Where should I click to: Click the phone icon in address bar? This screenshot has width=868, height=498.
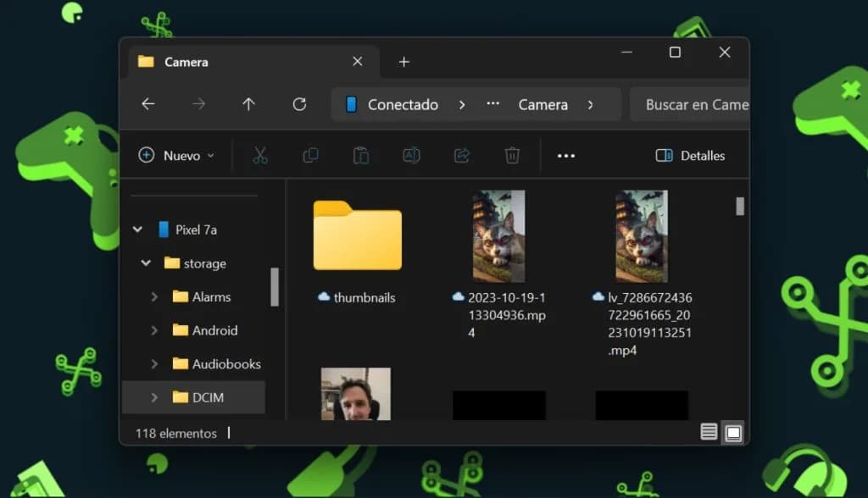click(351, 104)
